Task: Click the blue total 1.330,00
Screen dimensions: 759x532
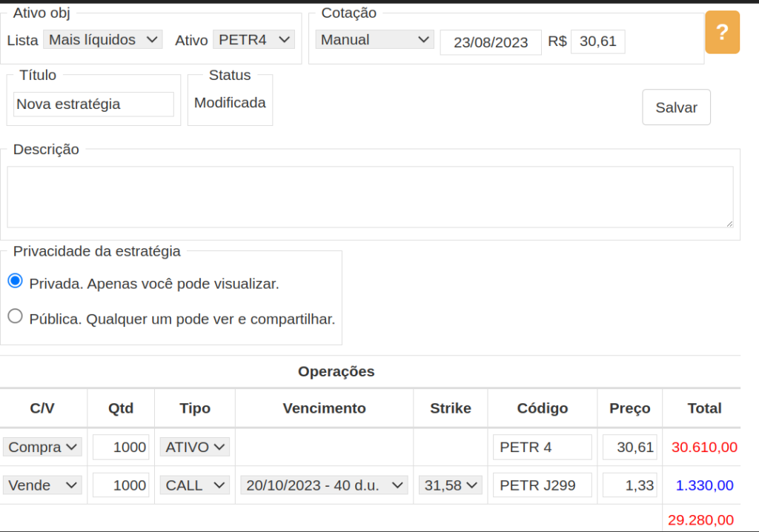Action: tap(704, 485)
